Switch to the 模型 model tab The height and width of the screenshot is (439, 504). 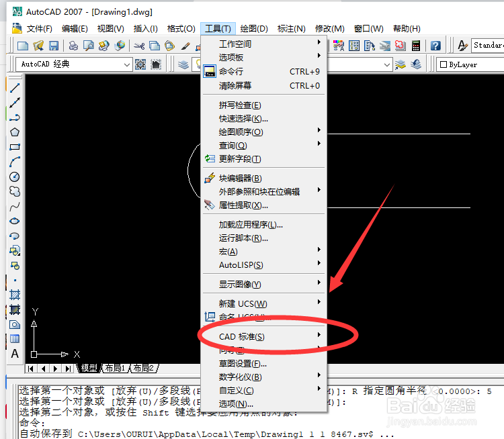coord(89,368)
